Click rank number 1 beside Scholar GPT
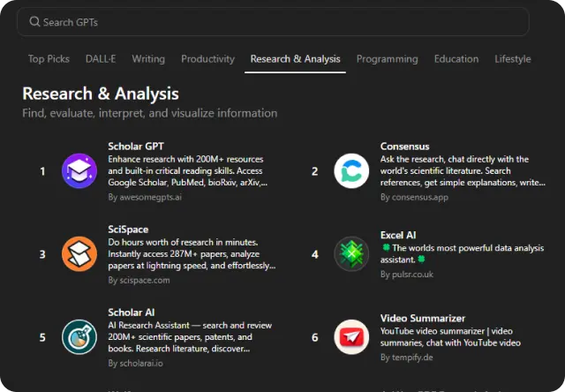 (42, 171)
